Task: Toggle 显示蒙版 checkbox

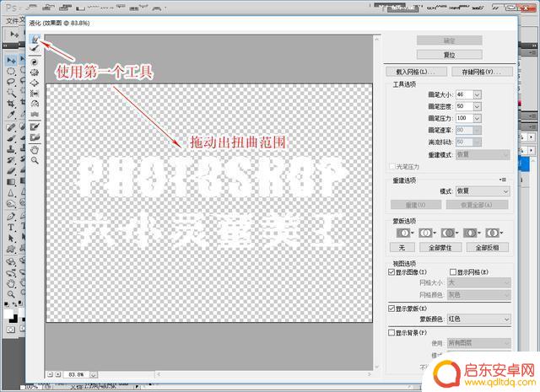Action: (391, 309)
